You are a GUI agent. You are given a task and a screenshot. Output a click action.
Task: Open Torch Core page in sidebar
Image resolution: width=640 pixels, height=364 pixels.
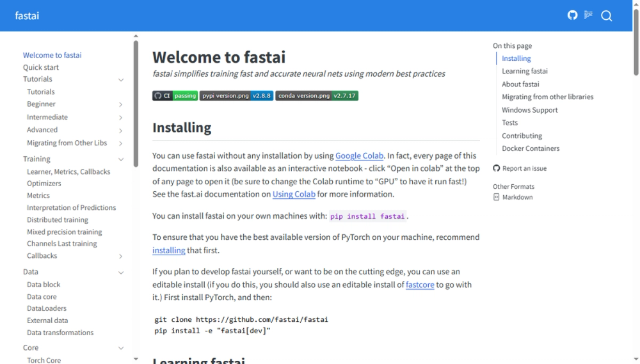pos(44,360)
